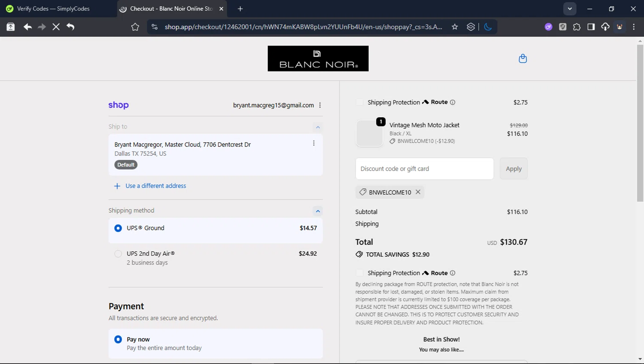
Task: Collapse the Ship to section
Action: tap(318, 127)
